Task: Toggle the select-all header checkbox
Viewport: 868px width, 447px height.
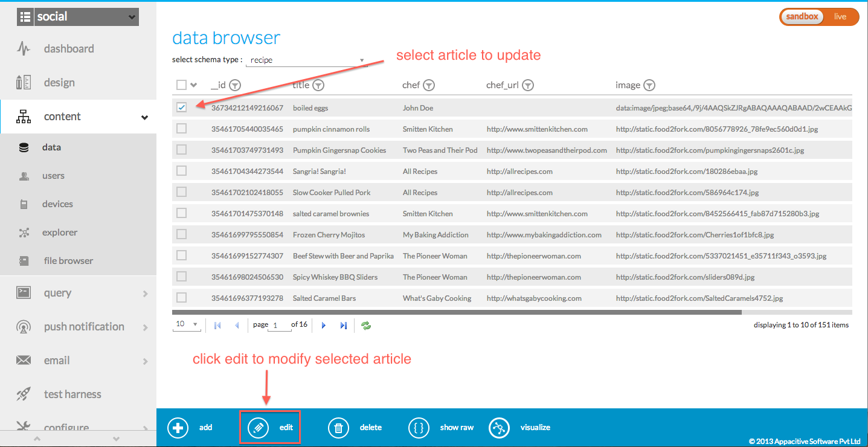Action: click(x=181, y=85)
